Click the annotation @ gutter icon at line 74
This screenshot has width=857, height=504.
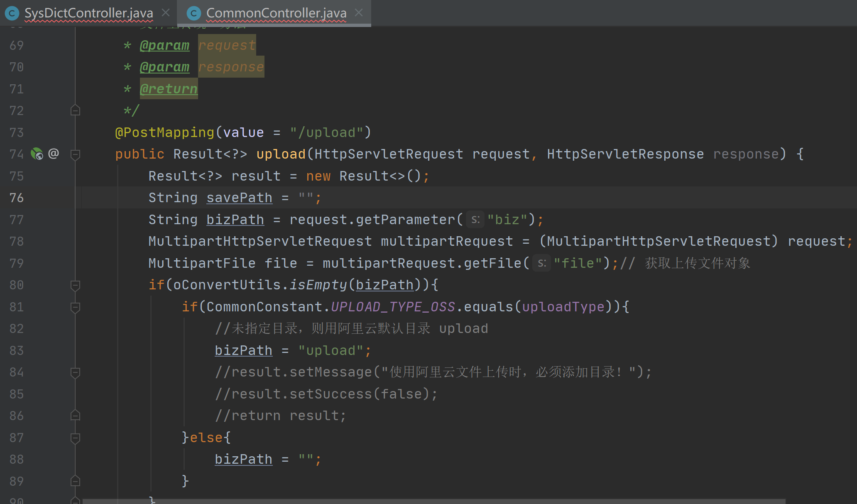[x=54, y=154]
